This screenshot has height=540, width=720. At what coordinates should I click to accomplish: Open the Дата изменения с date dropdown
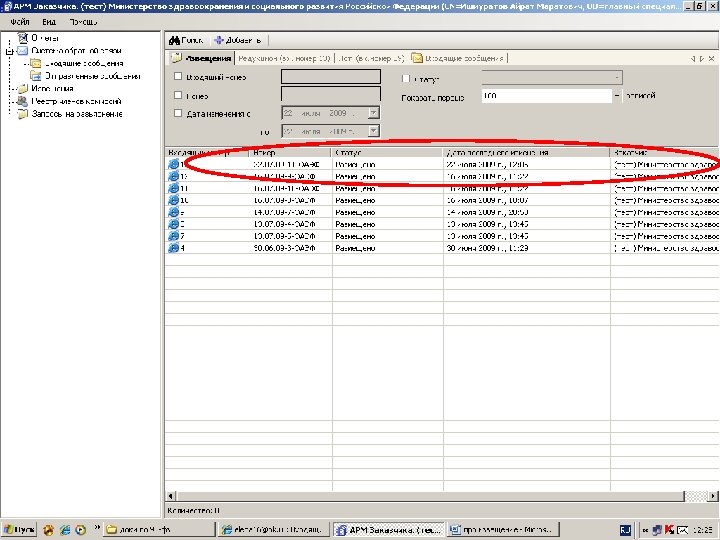click(x=374, y=112)
